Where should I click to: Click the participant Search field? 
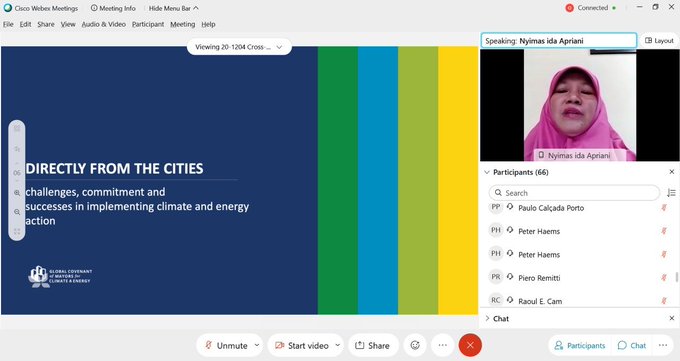point(574,193)
